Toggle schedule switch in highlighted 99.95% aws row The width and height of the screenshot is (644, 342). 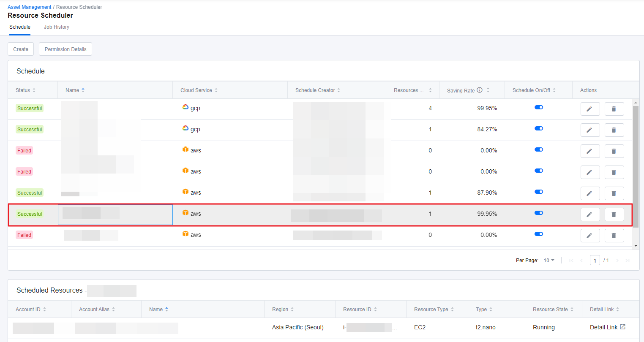click(x=539, y=213)
